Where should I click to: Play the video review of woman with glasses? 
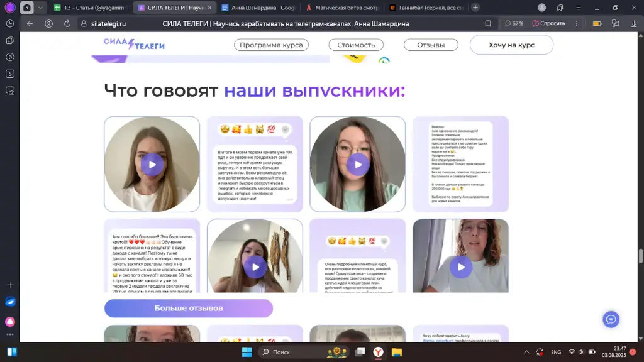pyautogui.click(x=358, y=165)
